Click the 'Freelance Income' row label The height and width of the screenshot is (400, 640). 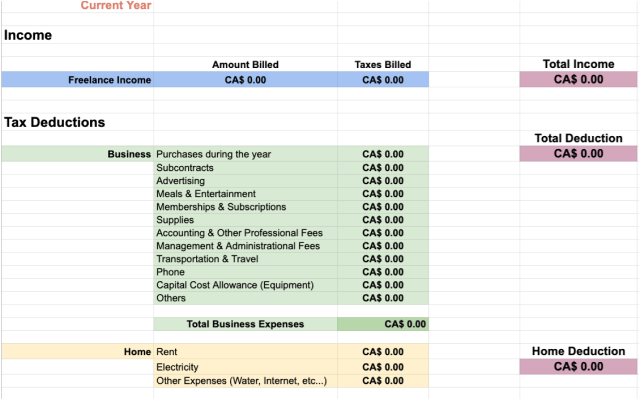[109, 80]
